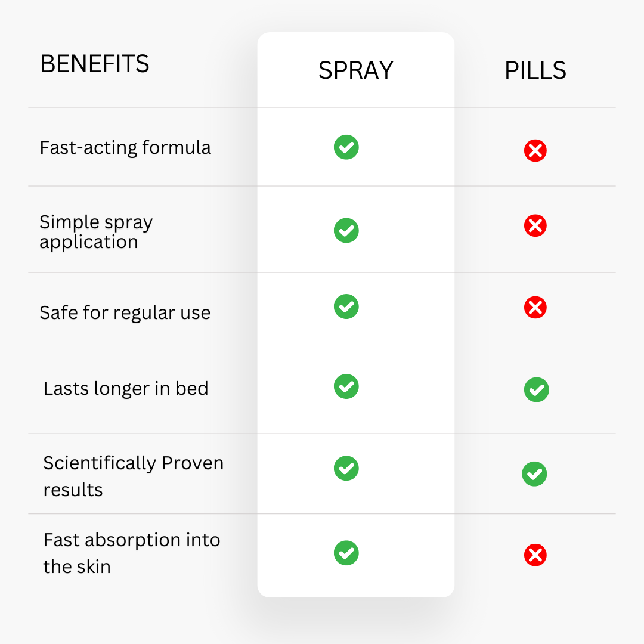The height and width of the screenshot is (644, 644).
Task: Click Spray checkmark for Simple spray application
Action: tap(346, 230)
